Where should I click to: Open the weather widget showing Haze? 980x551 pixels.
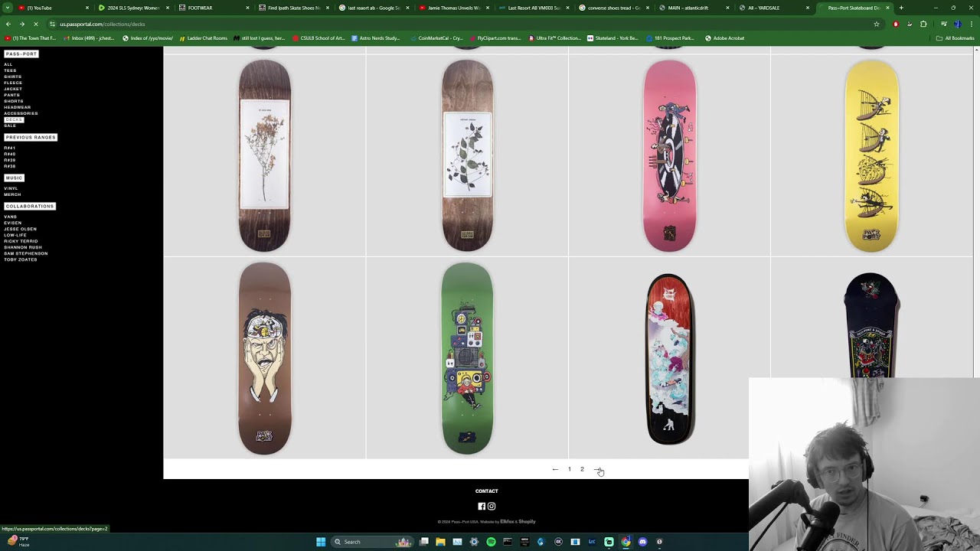[x=18, y=541]
